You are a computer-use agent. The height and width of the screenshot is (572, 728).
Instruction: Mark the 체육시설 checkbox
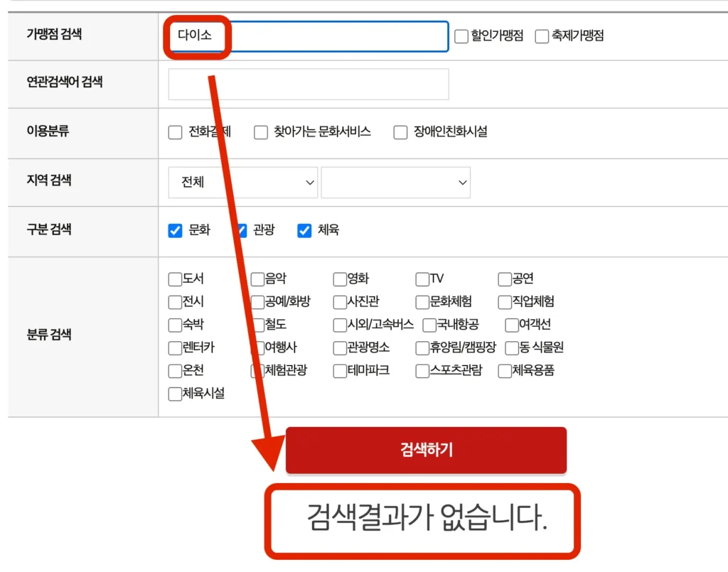click(175, 394)
